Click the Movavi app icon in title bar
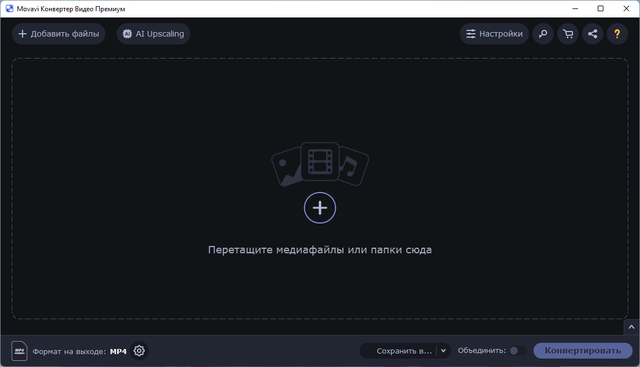 9,9
